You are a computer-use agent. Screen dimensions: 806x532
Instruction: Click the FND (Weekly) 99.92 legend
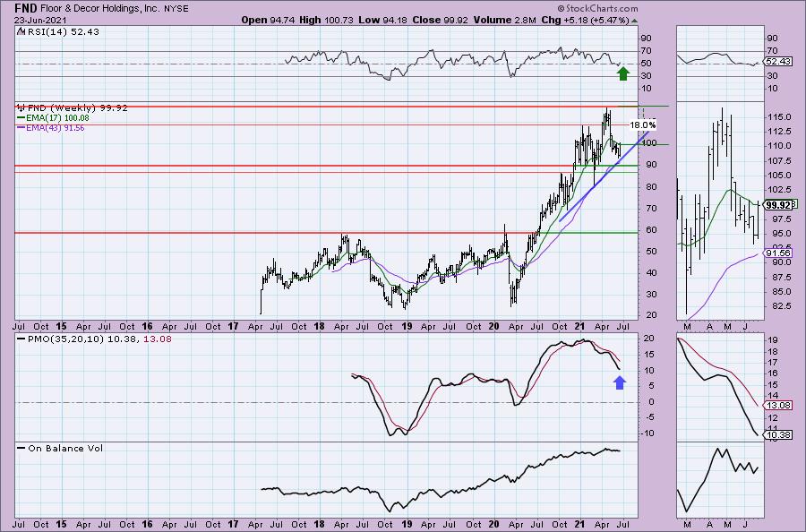(77, 108)
